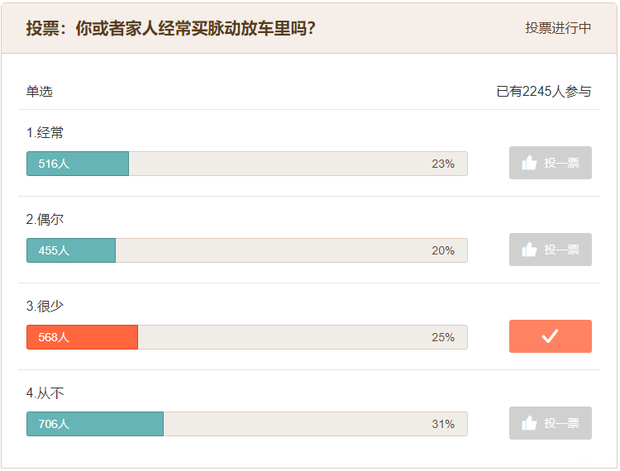This screenshot has width=620, height=471.
Task: Click the 已有2245人参与 participant count
Action: [x=543, y=92]
